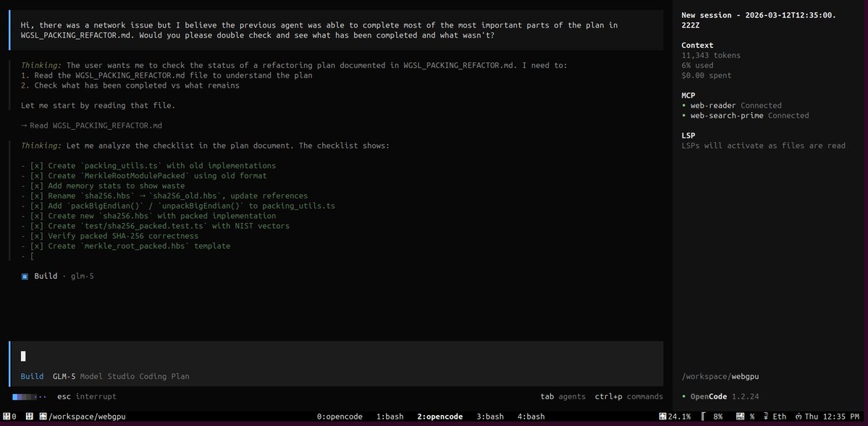Click the tab agents shortcut hint
The image size is (868, 426).
coord(563,396)
